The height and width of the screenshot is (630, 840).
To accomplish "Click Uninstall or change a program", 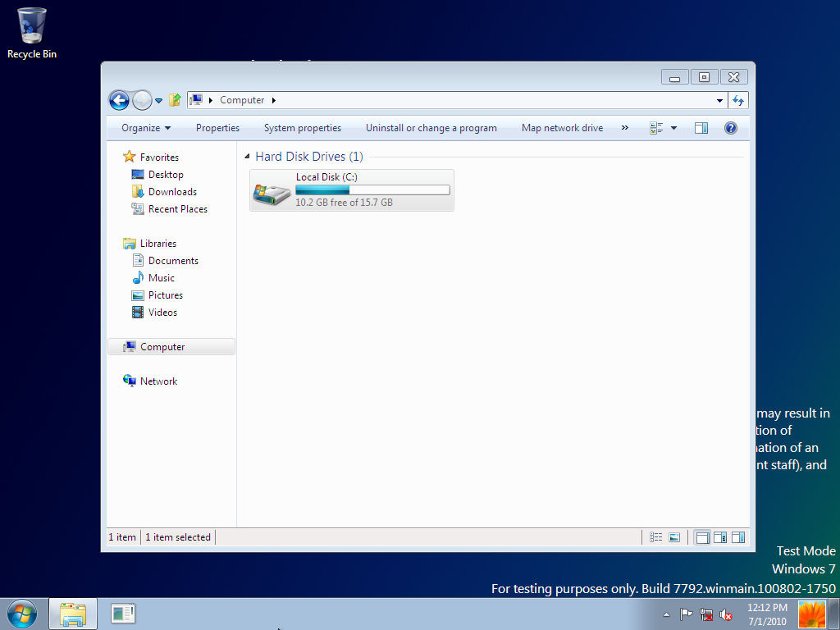I will [431, 128].
